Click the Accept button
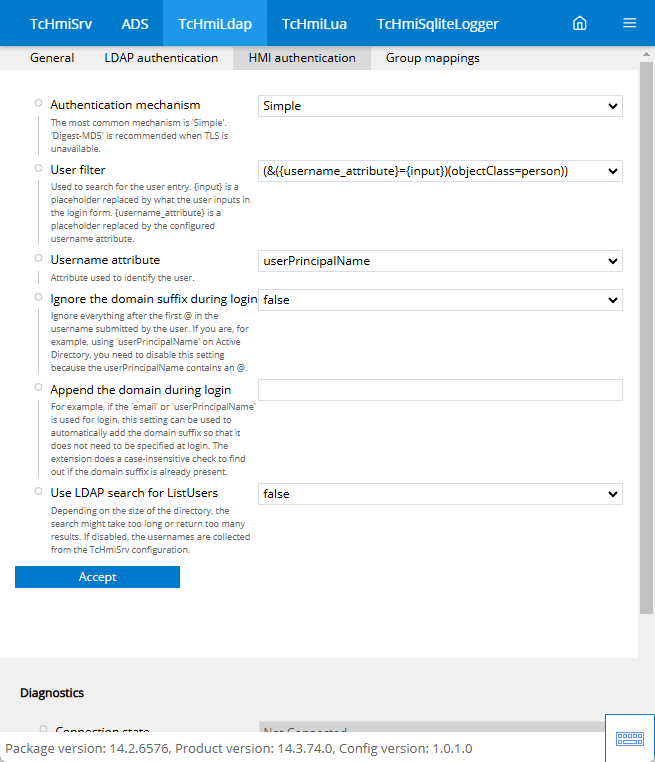Screen dimensions: 655x762 [97, 577]
